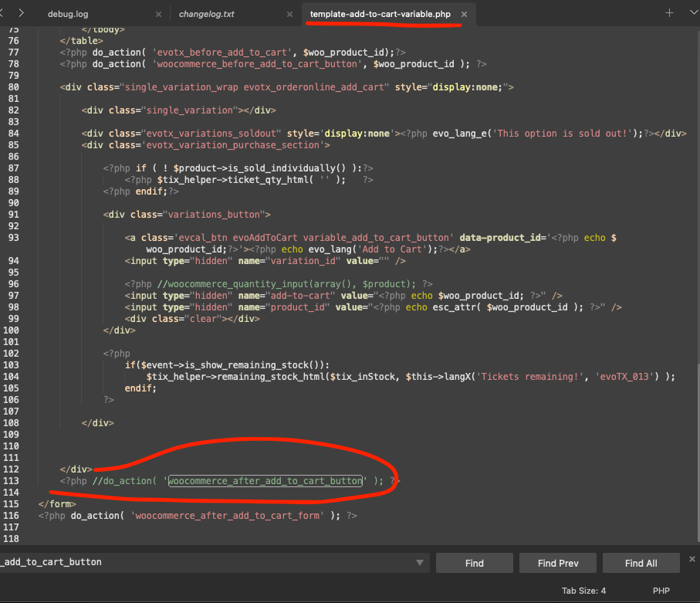700x603 pixels.
Task: Select the template-add-to-cart-variable.php tab
Action: coord(380,14)
